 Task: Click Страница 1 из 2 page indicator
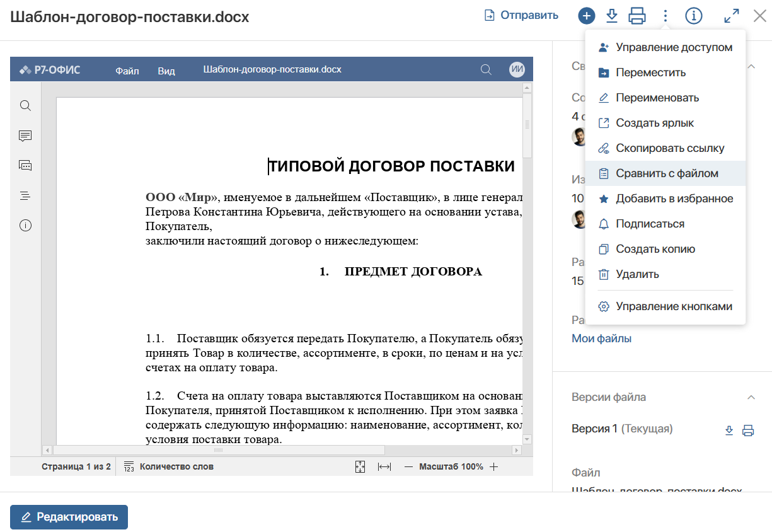tap(76, 466)
